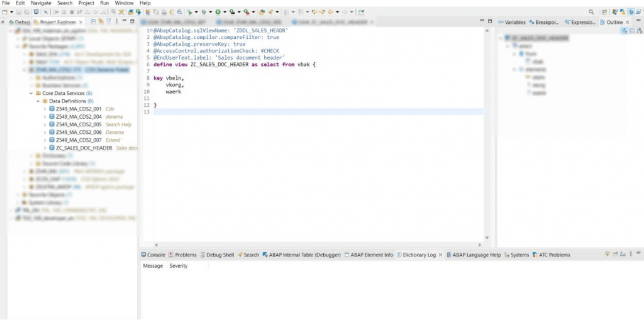Click the filter funnel icon in Project Explorer
Viewport: 644px width, 320px height.
pyautogui.click(x=108, y=21)
